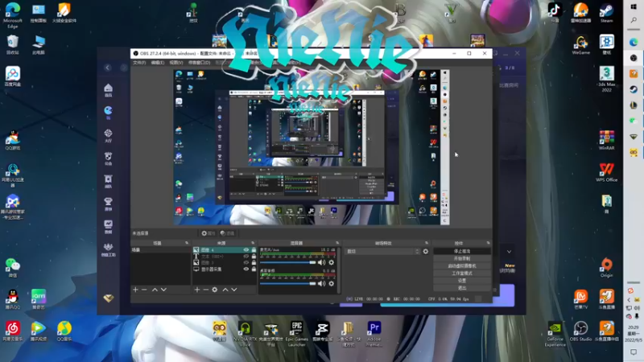Open 编辑(E) menu in OBS
Viewport: 644px width, 362px height.
[x=158, y=63]
